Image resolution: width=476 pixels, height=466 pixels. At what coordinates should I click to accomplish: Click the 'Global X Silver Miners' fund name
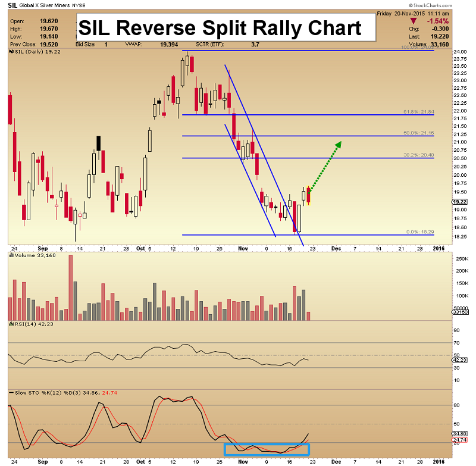(45, 5)
